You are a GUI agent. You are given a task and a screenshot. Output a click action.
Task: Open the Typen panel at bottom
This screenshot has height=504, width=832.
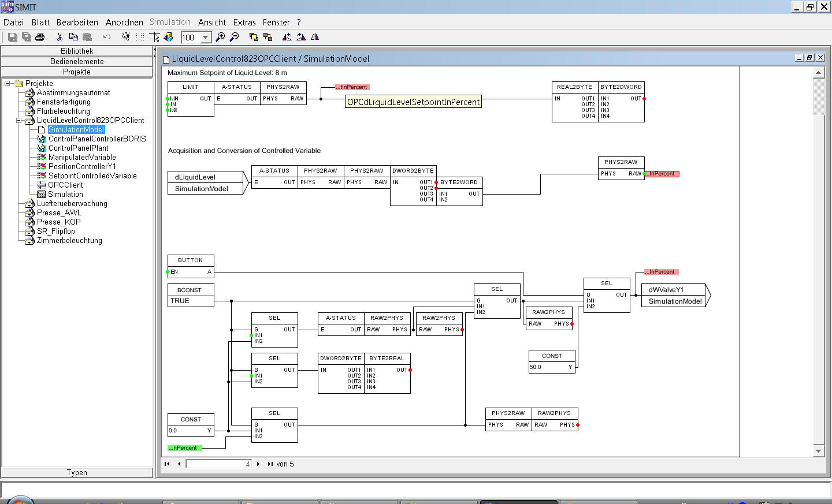pos(77,472)
